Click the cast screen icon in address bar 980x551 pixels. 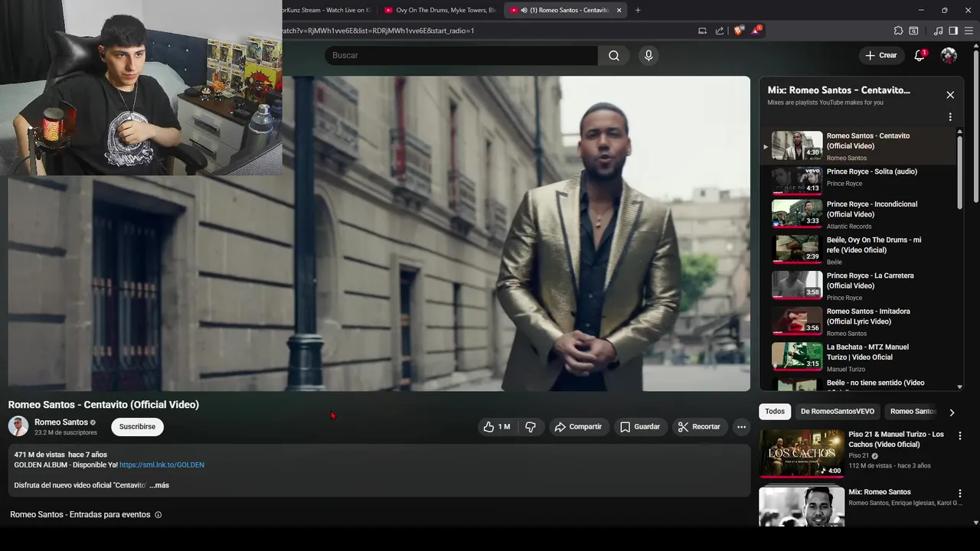[x=702, y=31]
